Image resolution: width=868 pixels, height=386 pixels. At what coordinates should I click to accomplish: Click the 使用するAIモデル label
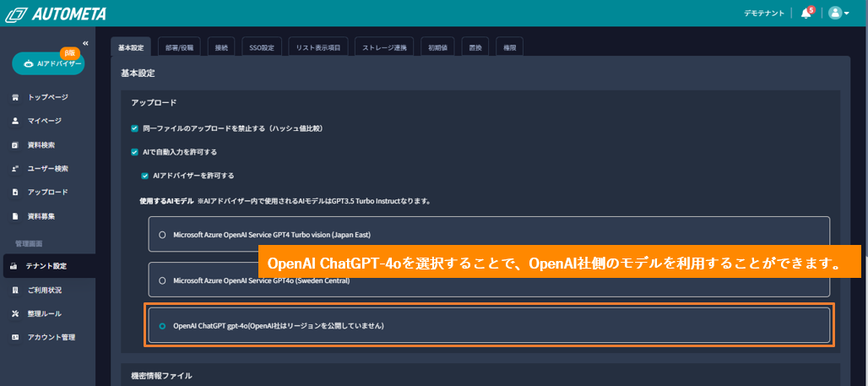[x=165, y=202]
